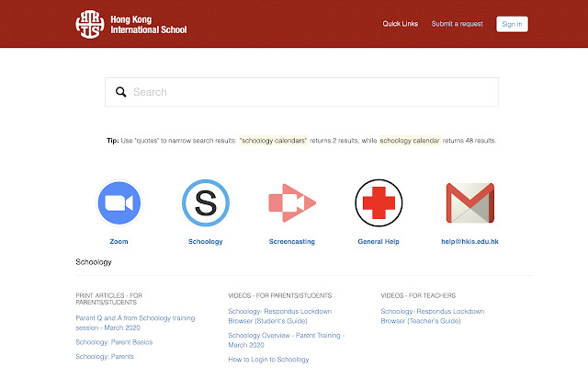Viewport: 588px width, 368px height.
Task: Open the Zoom text link
Action: (x=119, y=241)
